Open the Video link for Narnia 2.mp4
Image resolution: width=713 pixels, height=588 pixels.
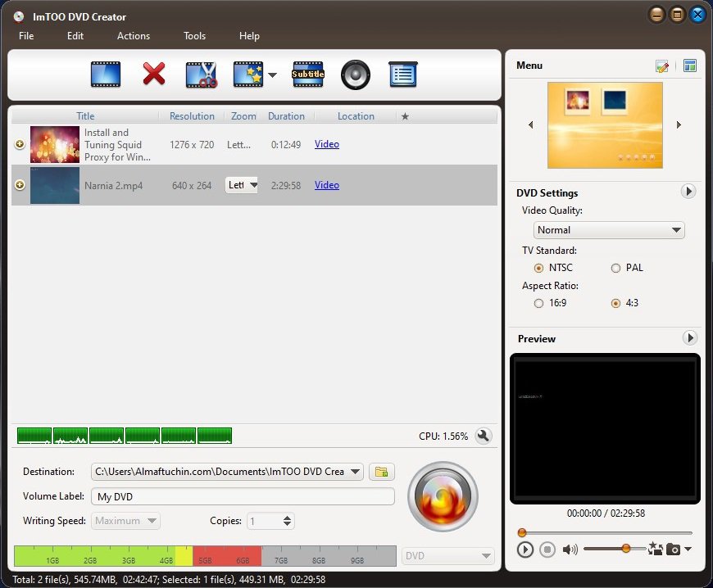tap(326, 185)
